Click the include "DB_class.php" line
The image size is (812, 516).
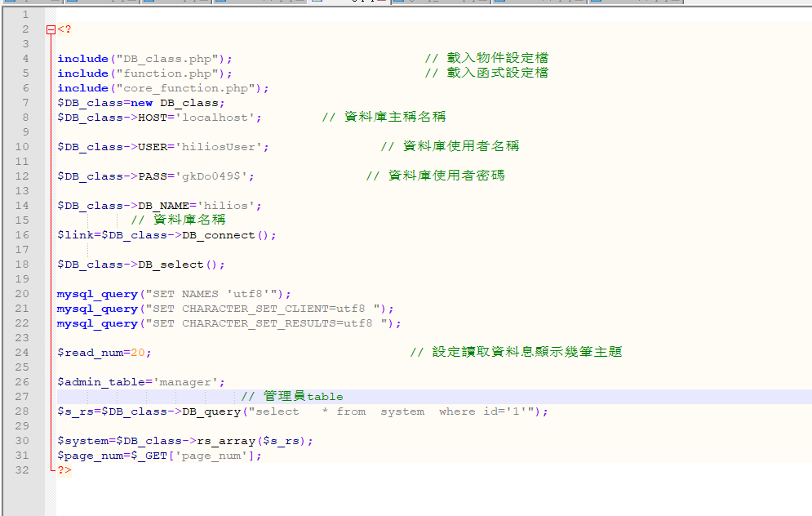click(144, 59)
